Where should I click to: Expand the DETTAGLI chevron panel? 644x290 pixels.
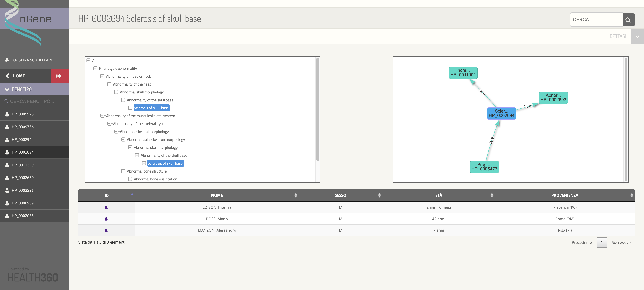(x=637, y=37)
